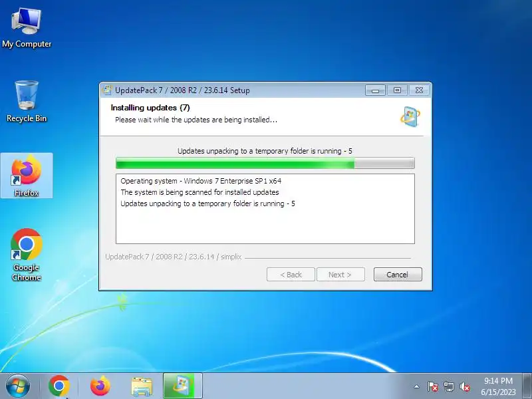
Task: Click the Show desktop strip
Action: 527,386
